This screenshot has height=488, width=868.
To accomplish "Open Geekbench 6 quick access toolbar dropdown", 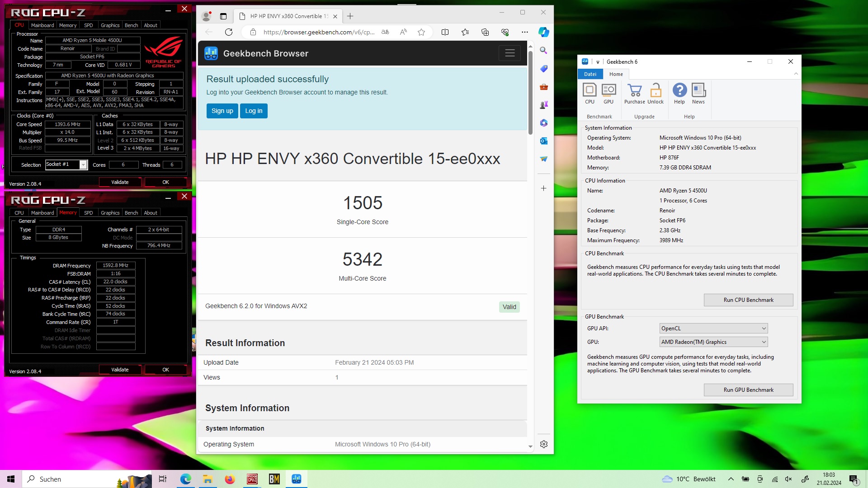I will [598, 62].
